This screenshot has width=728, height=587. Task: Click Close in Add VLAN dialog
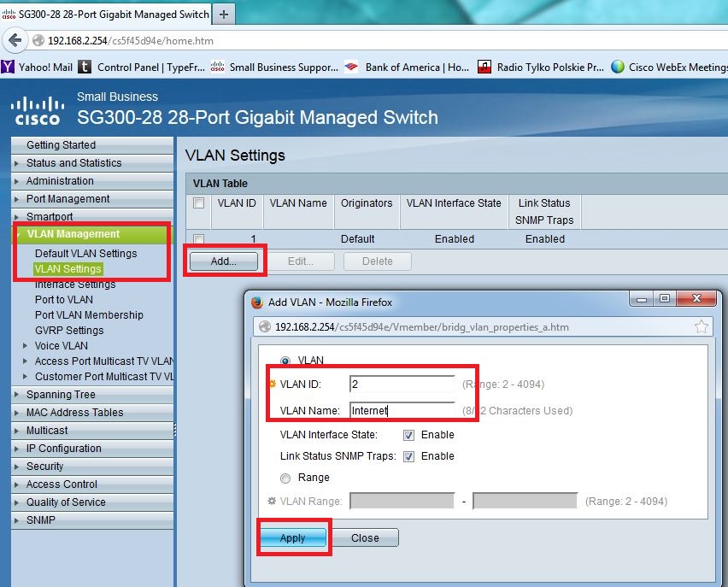pos(365,537)
